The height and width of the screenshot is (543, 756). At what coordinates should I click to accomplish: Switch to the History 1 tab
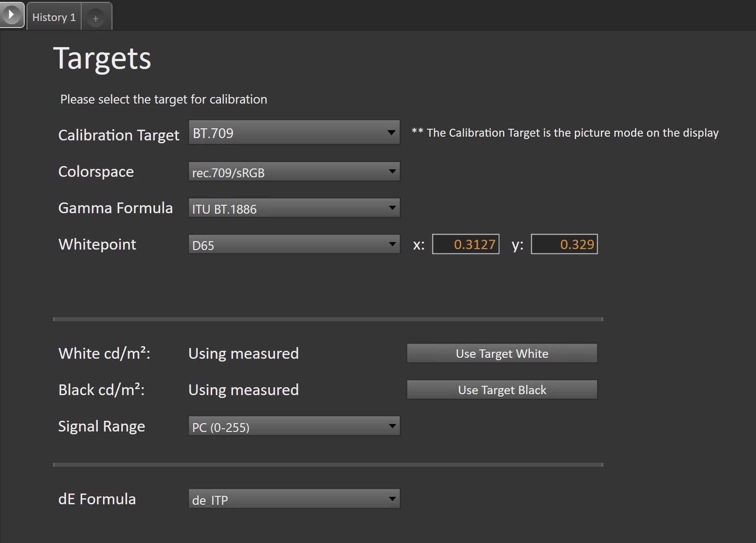[x=54, y=17]
